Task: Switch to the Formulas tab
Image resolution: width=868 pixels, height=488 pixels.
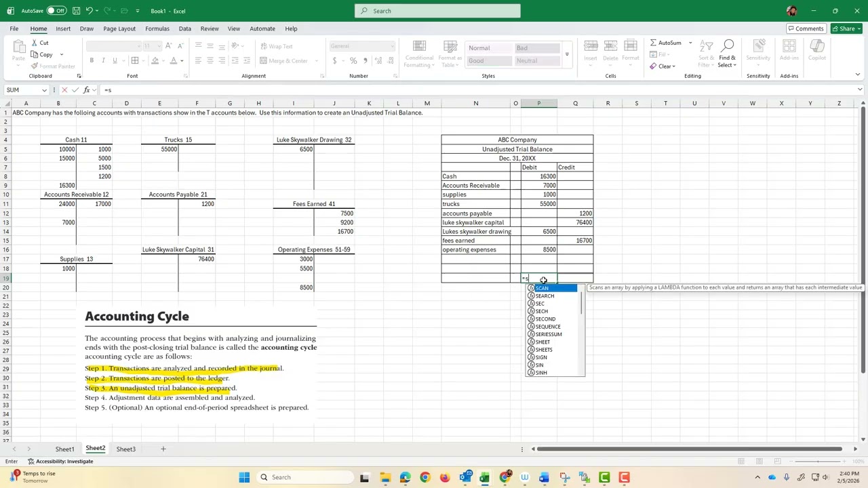Action: point(157,28)
